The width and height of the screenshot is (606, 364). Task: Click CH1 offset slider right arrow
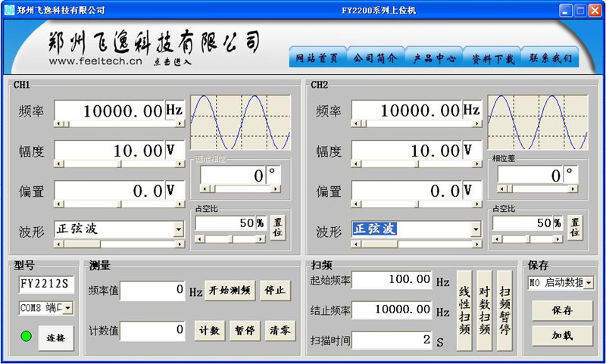(180, 204)
